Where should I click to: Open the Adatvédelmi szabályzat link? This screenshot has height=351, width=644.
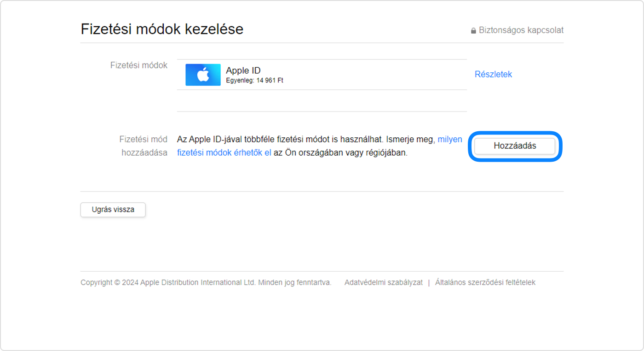pyautogui.click(x=384, y=282)
